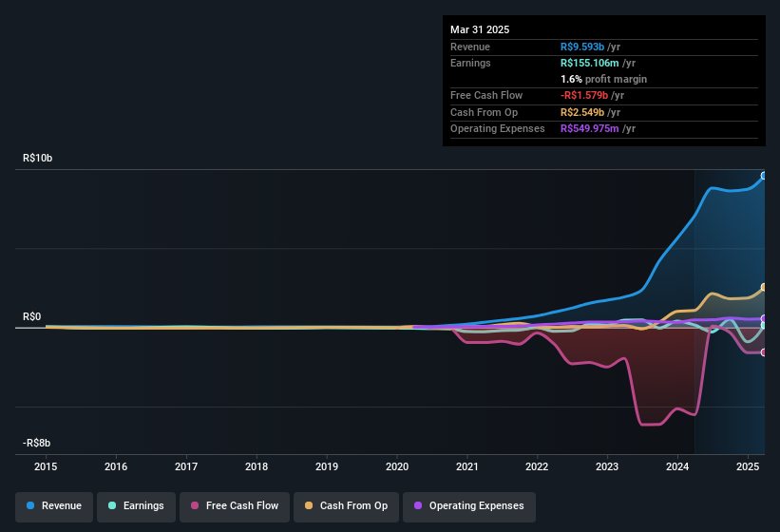Click the Earnings label in tooltip

click(x=470, y=63)
